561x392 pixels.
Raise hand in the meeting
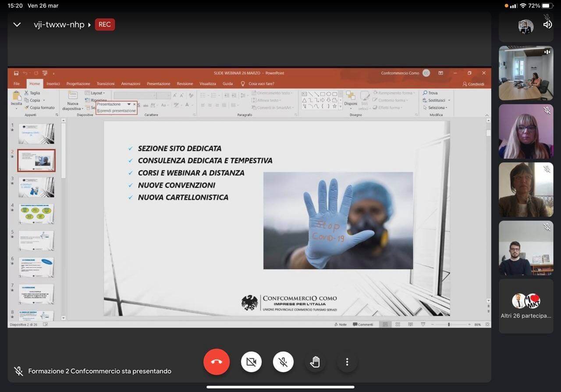pos(315,362)
